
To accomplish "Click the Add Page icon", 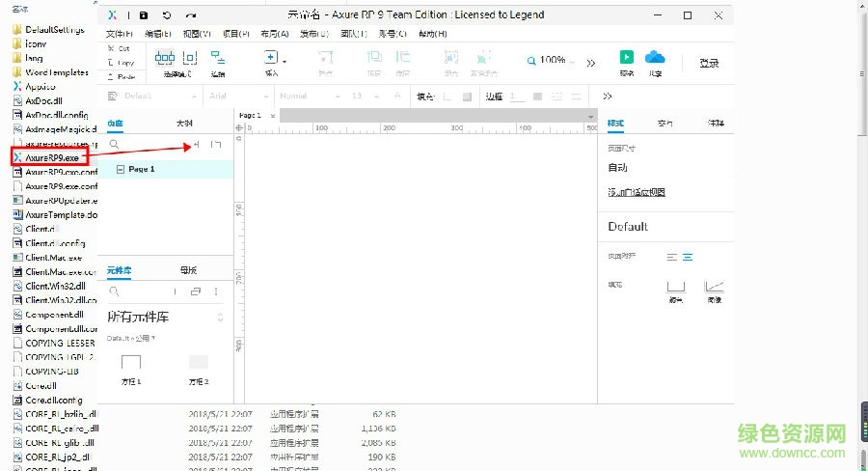I will click(x=196, y=145).
